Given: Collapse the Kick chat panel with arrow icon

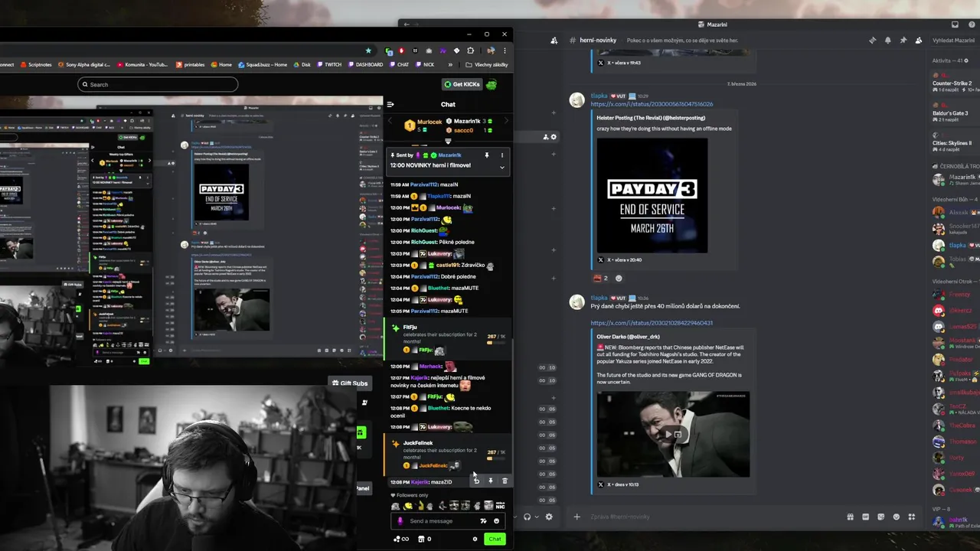Looking at the screenshot, I should (x=390, y=104).
